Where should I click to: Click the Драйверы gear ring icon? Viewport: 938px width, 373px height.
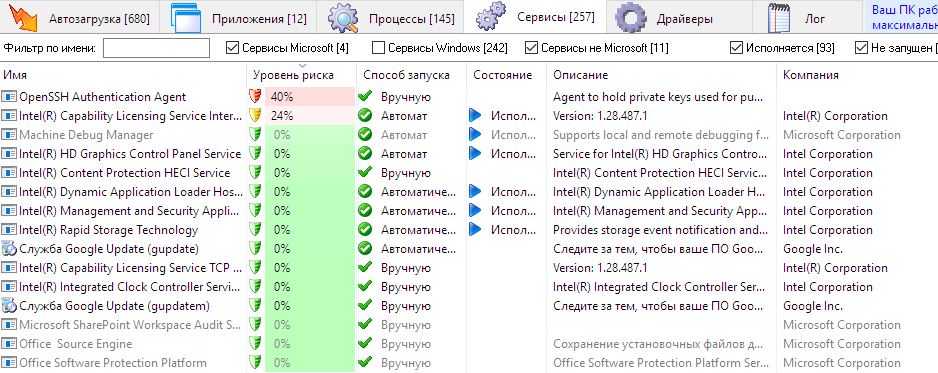click(x=630, y=17)
